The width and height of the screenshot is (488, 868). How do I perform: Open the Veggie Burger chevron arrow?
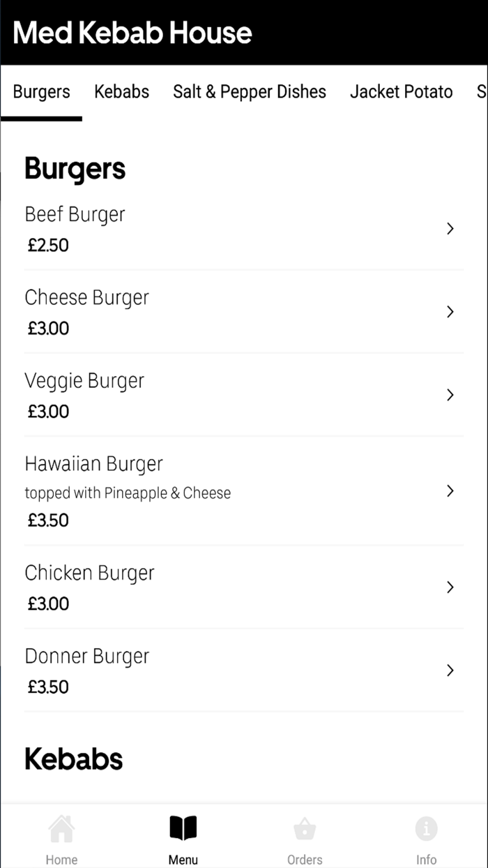pos(450,395)
